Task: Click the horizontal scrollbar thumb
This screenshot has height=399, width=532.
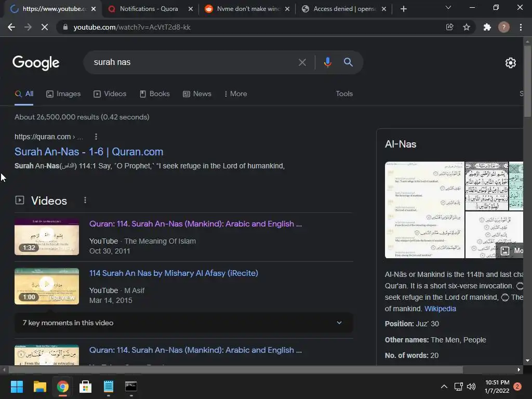Action: pyautogui.click(x=236, y=369)
